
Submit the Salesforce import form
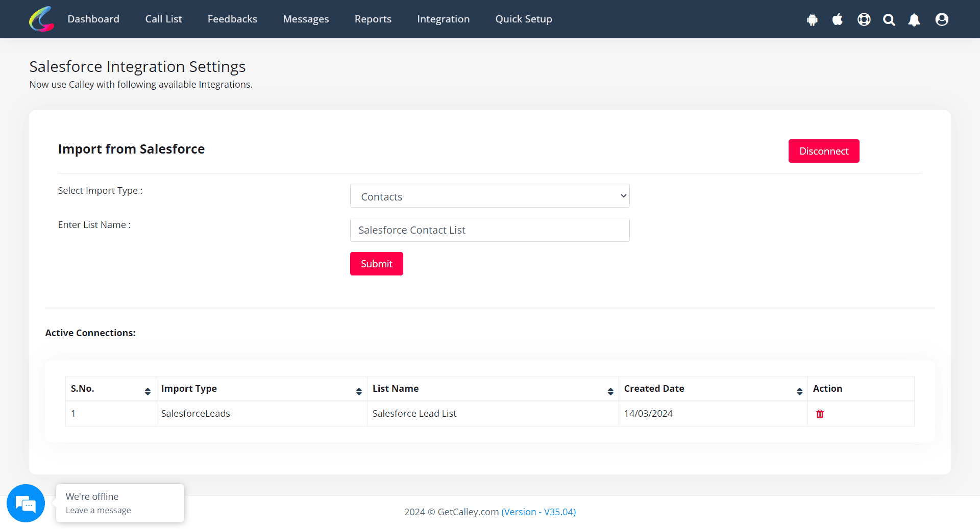[377, 264]
